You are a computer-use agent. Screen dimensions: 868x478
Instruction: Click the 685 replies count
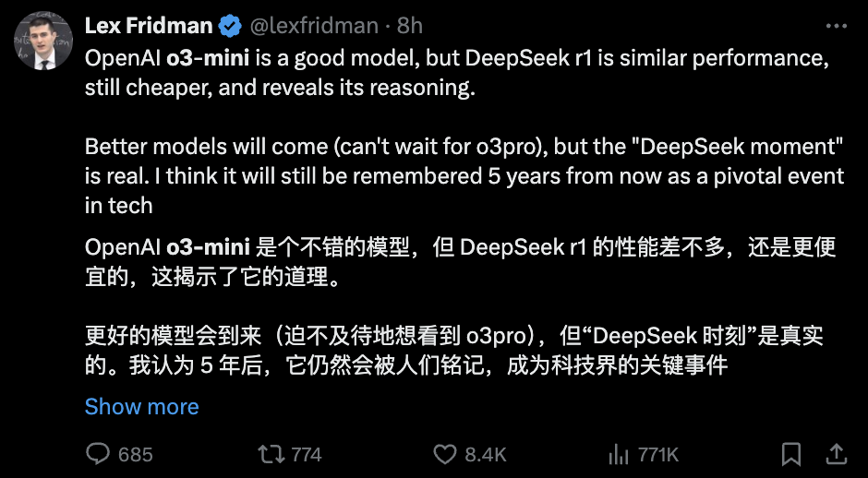135,455
